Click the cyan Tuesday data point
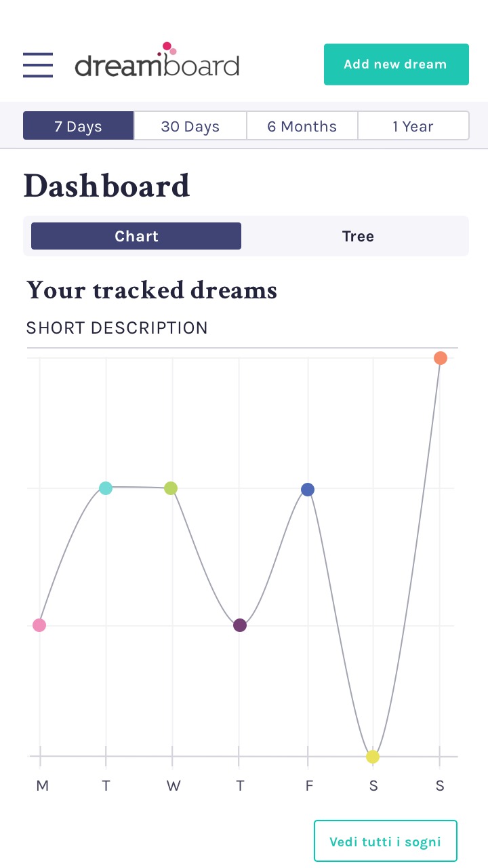 point(106,488)
